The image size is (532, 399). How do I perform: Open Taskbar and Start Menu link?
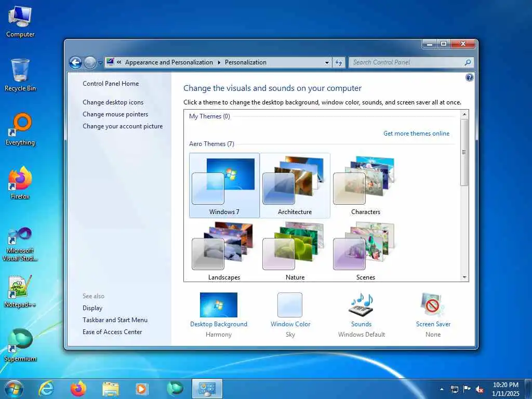[115, 320]
